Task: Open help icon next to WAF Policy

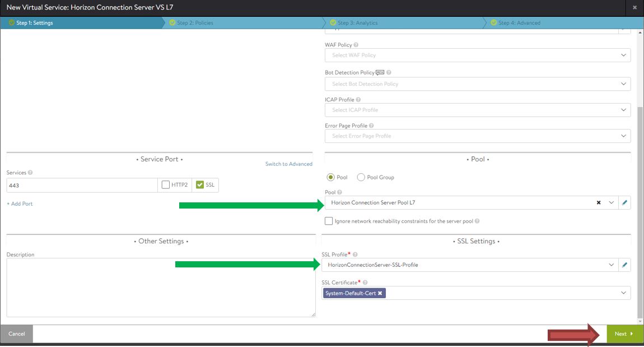Action: tap(356, 45)
